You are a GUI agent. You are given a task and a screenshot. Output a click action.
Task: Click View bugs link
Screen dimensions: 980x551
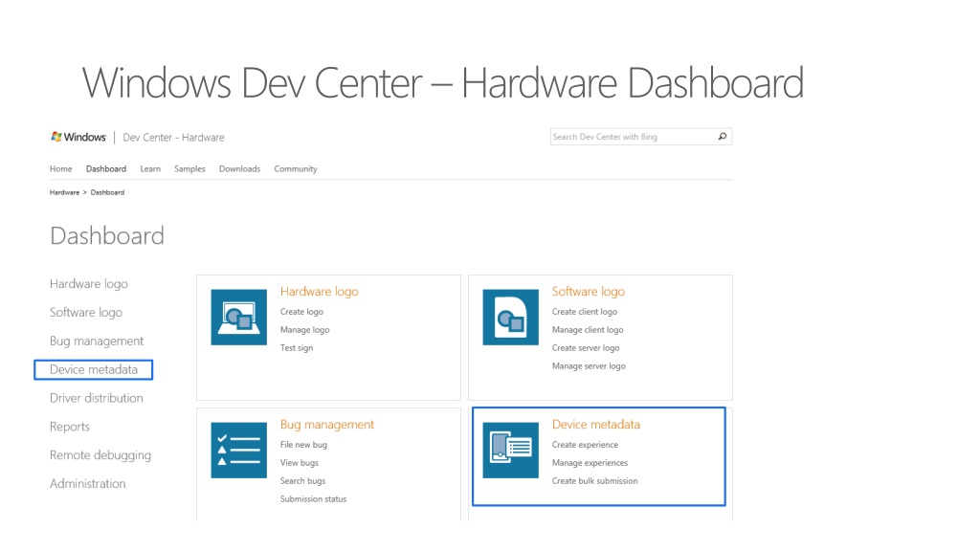(x=300, y=462)
